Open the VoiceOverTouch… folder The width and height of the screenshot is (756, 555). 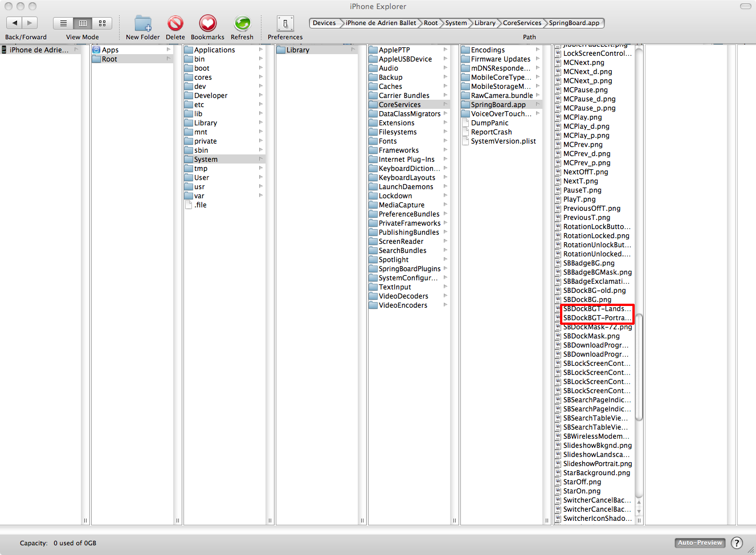501,114
